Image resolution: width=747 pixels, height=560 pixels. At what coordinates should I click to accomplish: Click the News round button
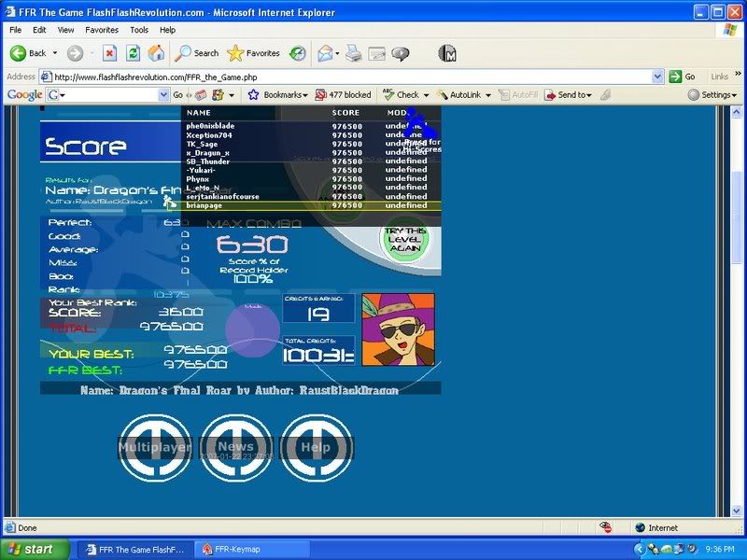pos(236,447)
